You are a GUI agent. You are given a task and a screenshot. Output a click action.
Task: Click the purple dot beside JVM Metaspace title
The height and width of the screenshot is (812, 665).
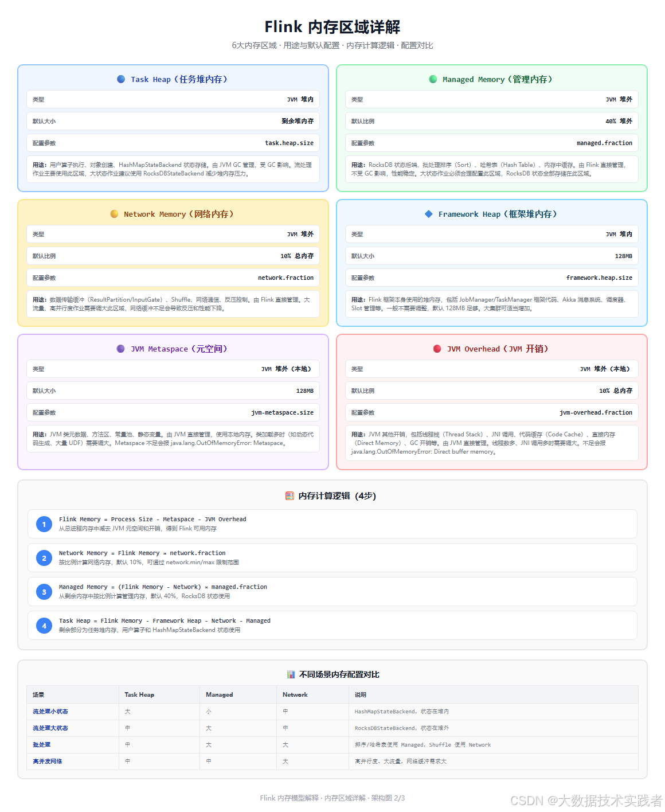(120, 349)
